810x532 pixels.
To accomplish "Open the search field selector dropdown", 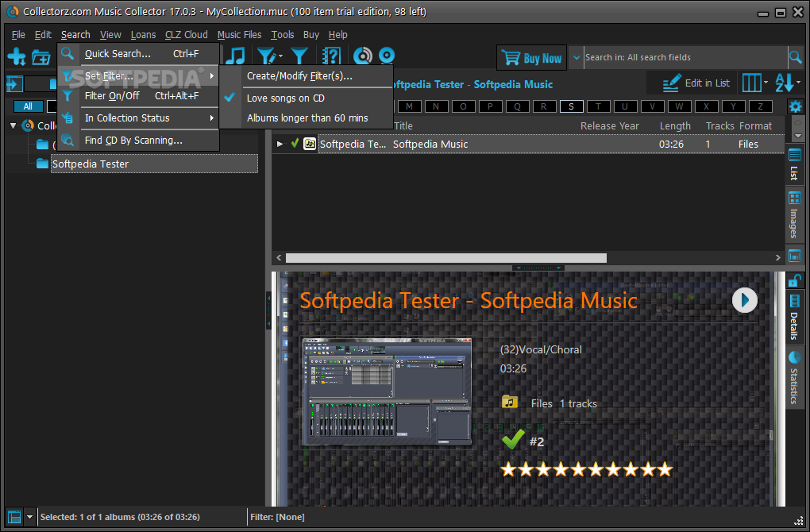I will [577, 57].
